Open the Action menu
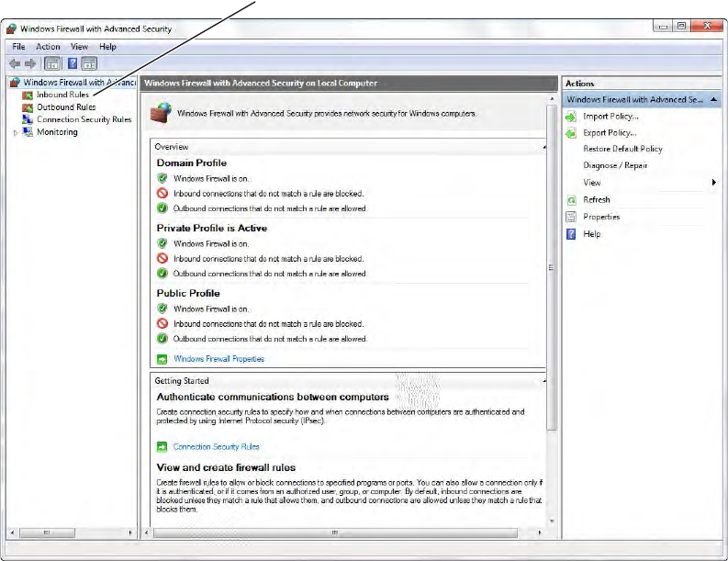The image size is (728, 561). click(x=48, y=47)
